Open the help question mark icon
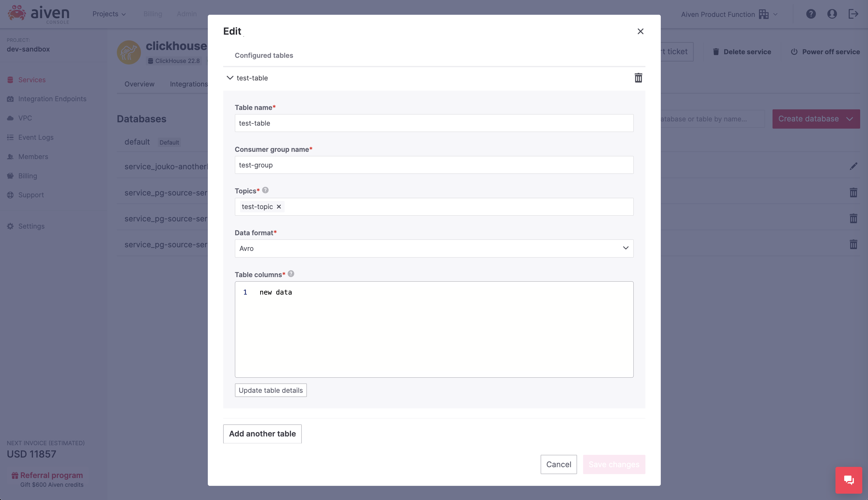This screenshot has width=868, height=500. click(x=811, y=14)
